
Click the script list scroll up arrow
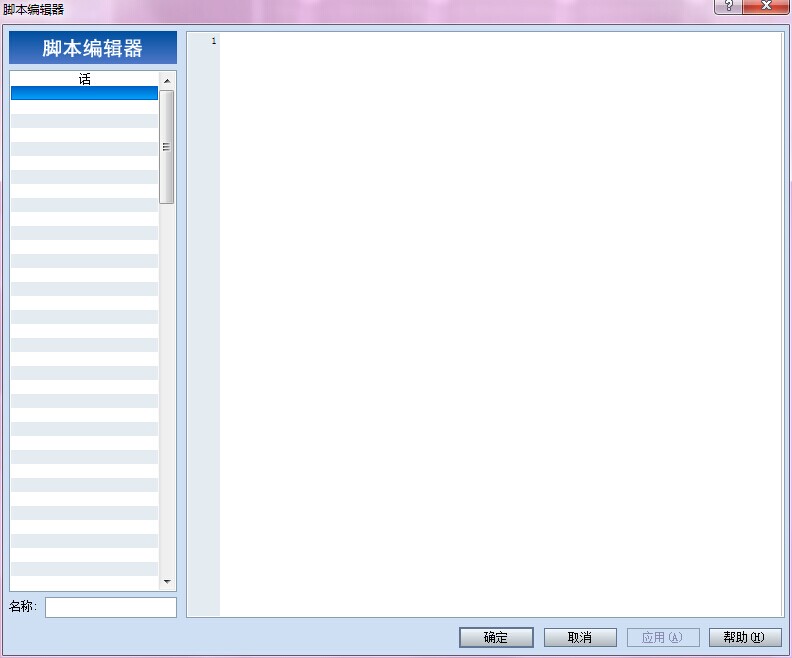pos(167,81)
